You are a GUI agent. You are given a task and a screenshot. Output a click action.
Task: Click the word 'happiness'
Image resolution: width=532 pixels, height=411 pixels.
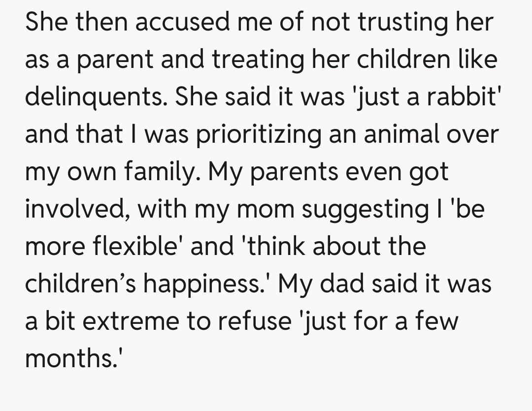point(209,284)
